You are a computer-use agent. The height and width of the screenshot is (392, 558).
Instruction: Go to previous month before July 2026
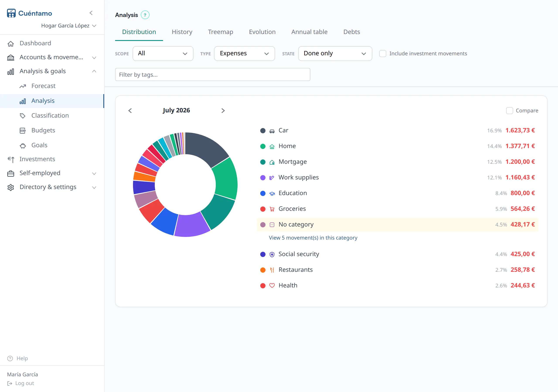coord(130,110)
